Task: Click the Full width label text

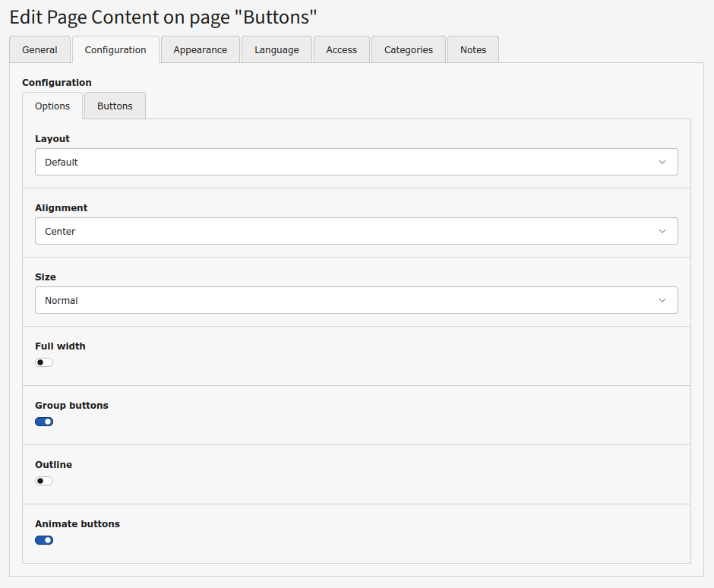Action: pyautogui.click(x=60, y=346)
